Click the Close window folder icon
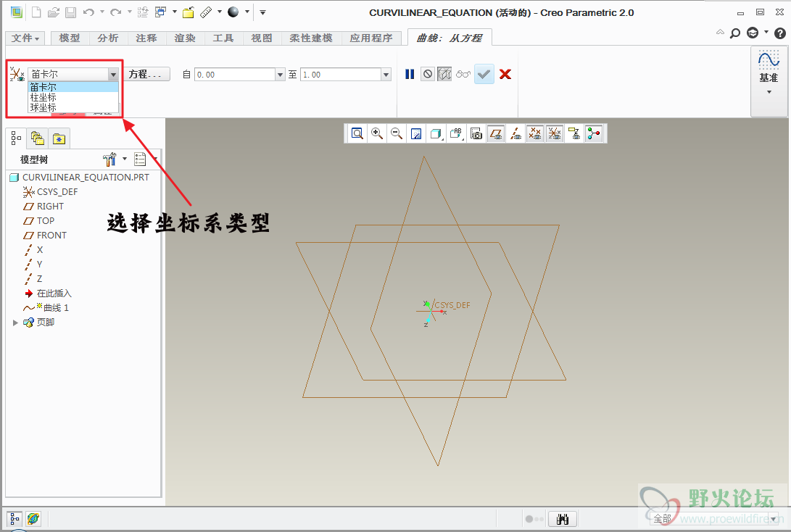The image size is (791, 532). click(x=189, y=12)
